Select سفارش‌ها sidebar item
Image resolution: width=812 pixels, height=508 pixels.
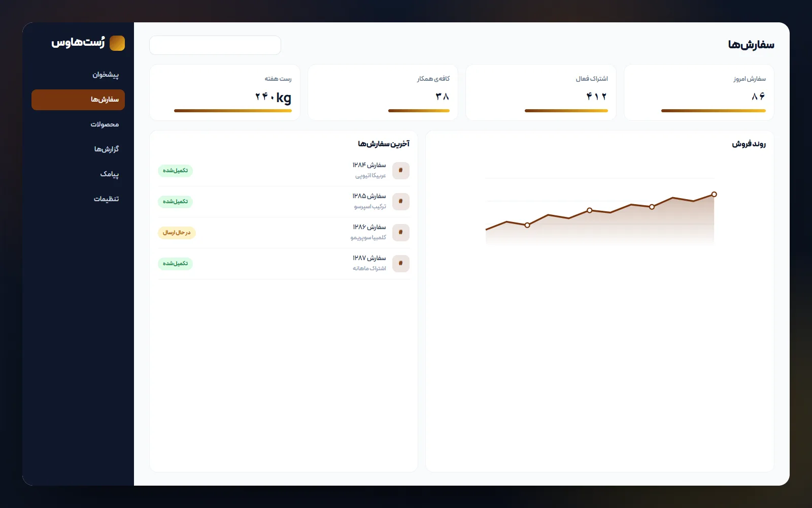click(x=78, y=100)
